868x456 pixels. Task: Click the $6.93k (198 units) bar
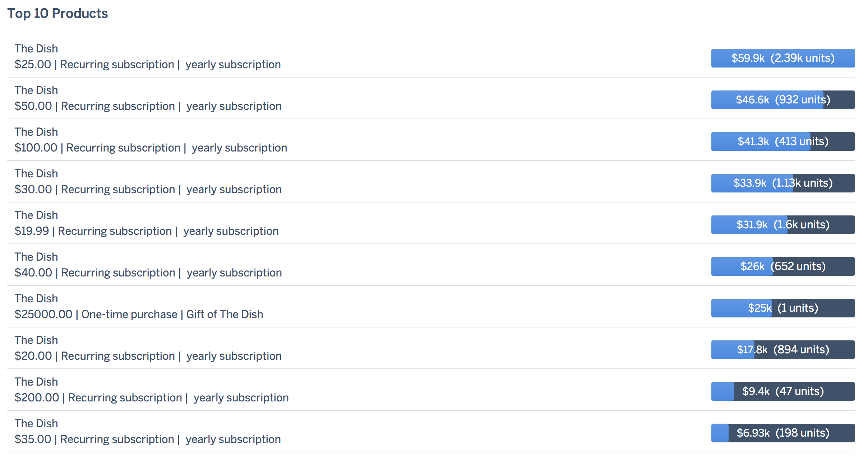pyautogui.click(x=783, y=433)
